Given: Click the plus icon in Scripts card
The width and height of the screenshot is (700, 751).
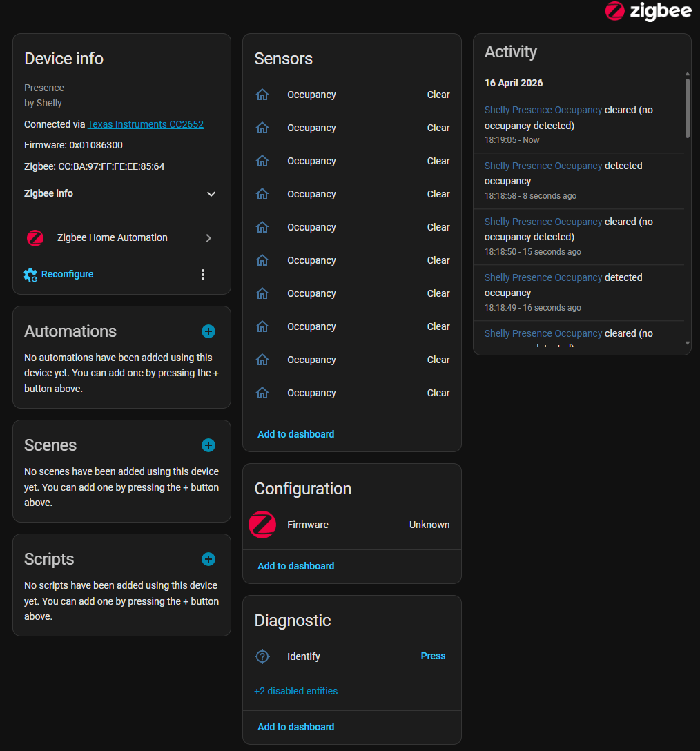Looking at the screenshot, I should 208,559.
